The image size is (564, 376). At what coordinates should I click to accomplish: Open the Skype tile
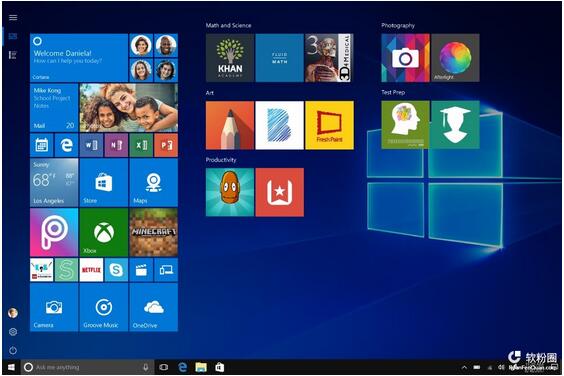pos(116,270)
